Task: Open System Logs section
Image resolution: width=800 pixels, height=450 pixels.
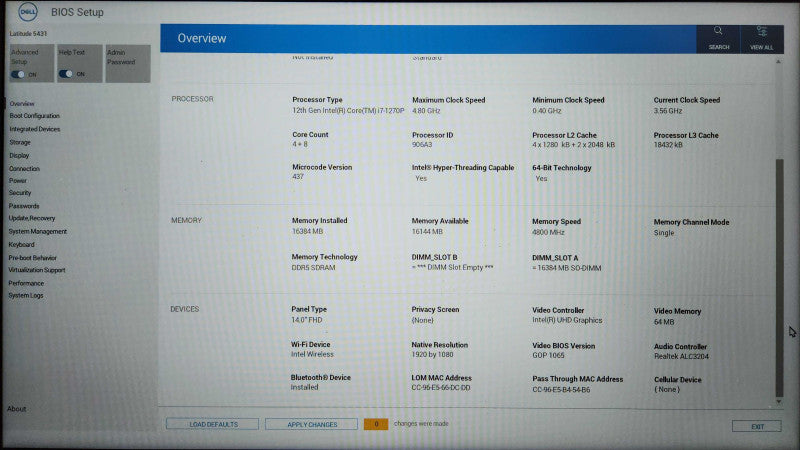Action: click(x=26, y=295)
